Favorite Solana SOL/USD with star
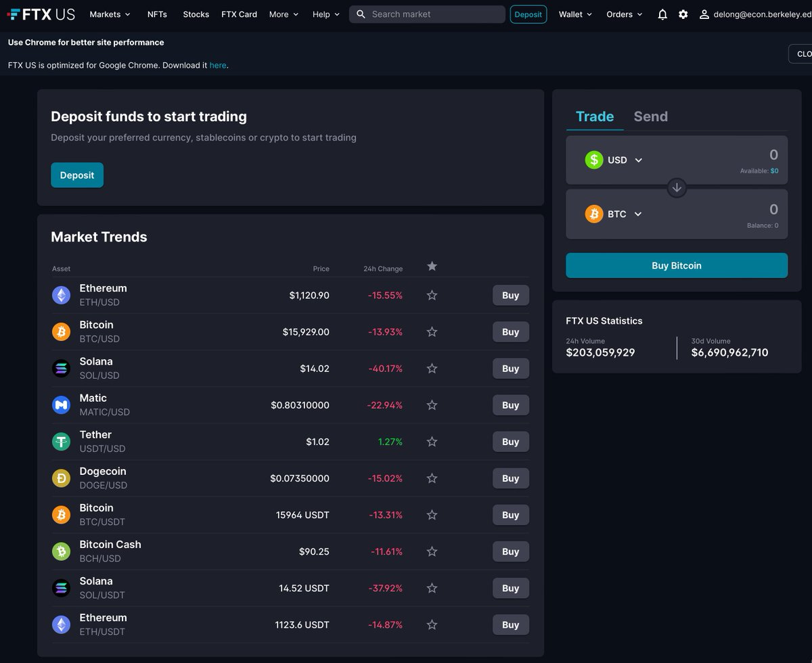This screenshot has height=663, width=812. [432, 368]
